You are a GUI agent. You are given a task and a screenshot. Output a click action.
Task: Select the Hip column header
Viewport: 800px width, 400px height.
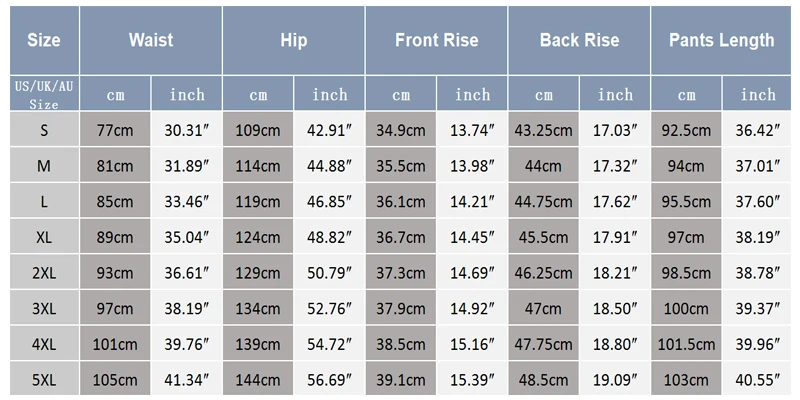[293, 40]
